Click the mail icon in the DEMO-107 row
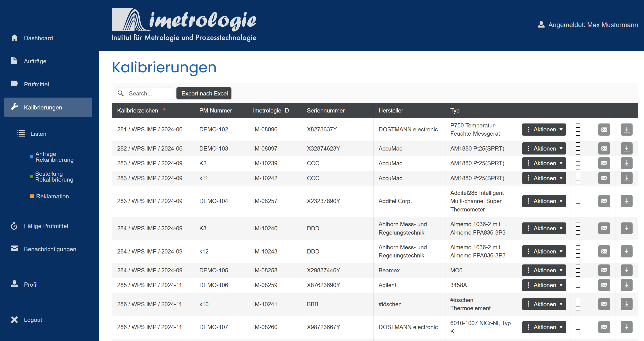644x341 pixels. click(x=604, y=327)
